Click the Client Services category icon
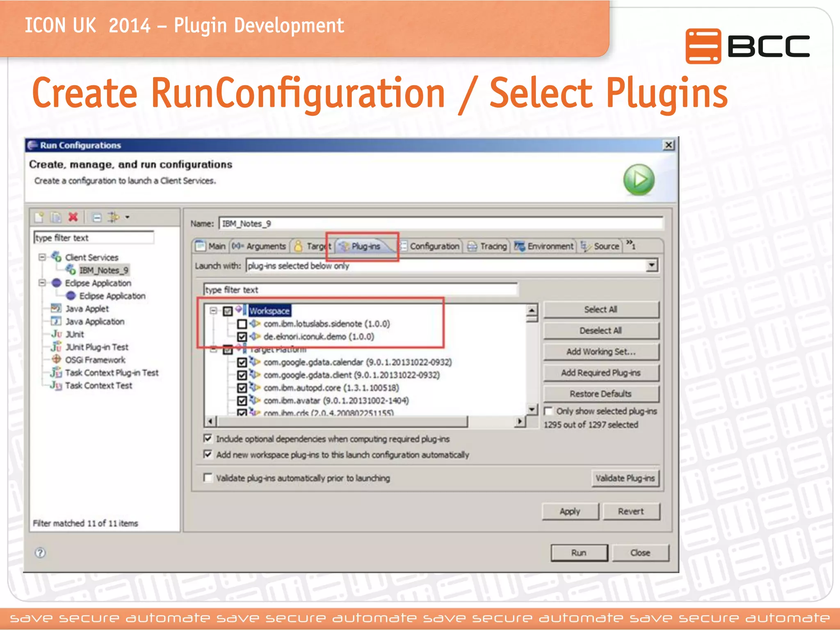The width and height of the screenshot is (840, 630). 56,257
